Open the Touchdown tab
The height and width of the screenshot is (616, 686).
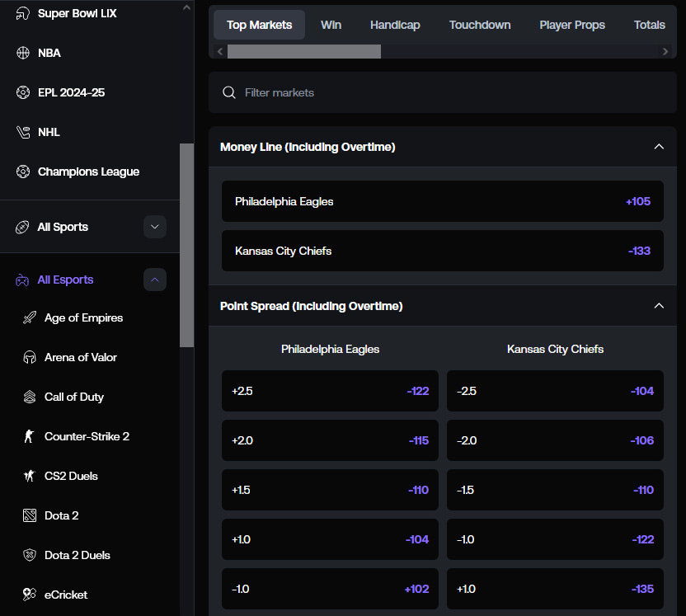click(x=480, y=25)
